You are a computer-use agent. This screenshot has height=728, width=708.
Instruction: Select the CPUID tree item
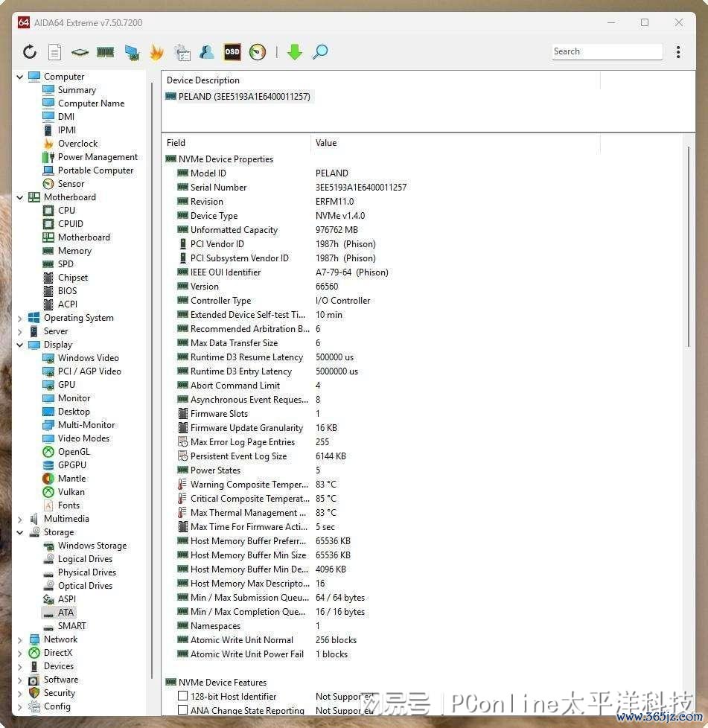click(x=71, y=224)
